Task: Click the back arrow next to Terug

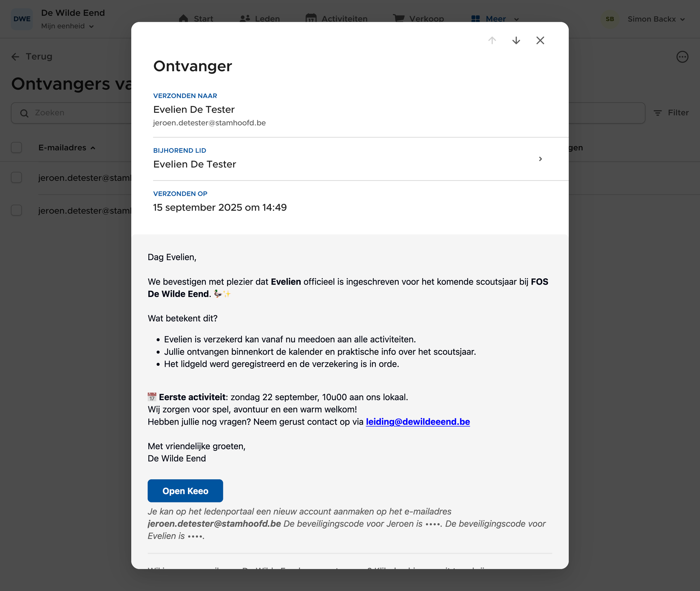Action: pos(15,57)
